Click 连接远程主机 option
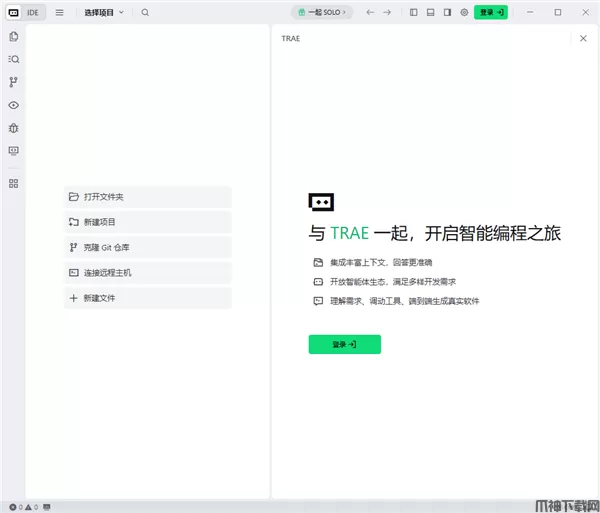Viewport: 600px width, 513px height. point(148,273)
